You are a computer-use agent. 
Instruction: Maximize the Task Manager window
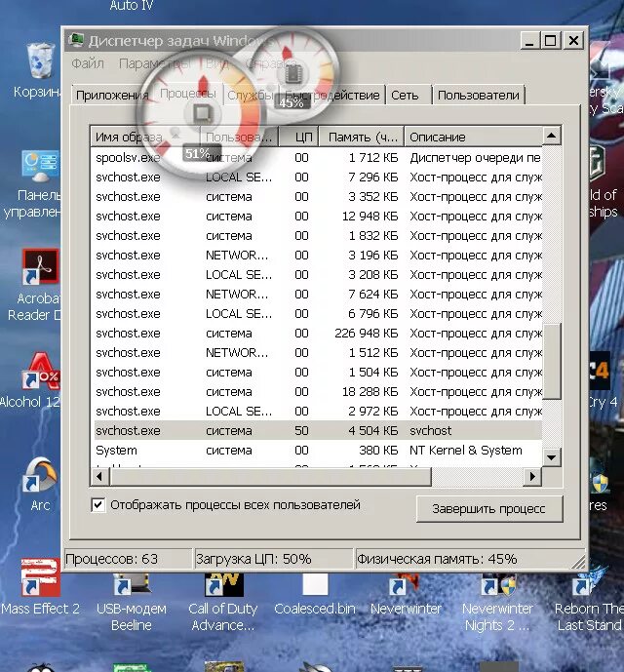coord(551,41)
